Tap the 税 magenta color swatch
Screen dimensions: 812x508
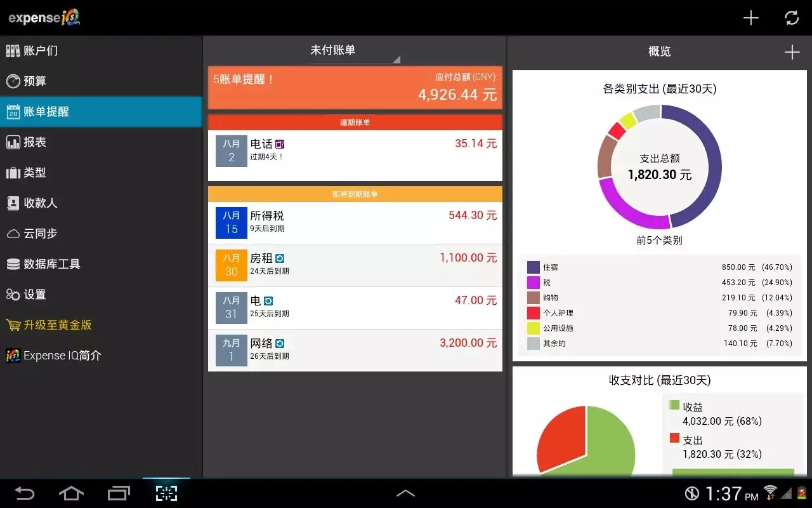click(534, 283)
